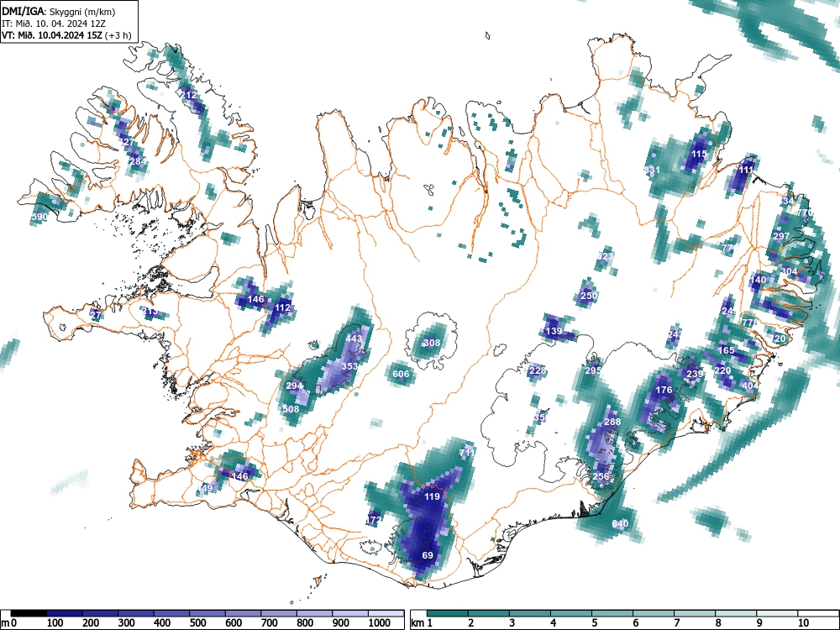This screenshot has width=840, height=630.
Task: Click the visibility value '295' on the map
Action: coord(593,370)
